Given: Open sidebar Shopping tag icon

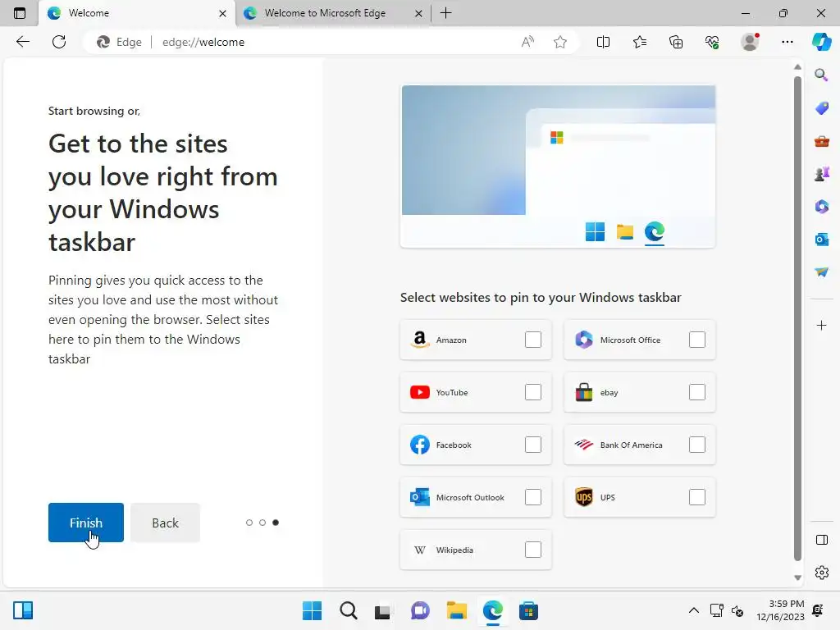Looking at the screenshot, I should pos(821,108).
